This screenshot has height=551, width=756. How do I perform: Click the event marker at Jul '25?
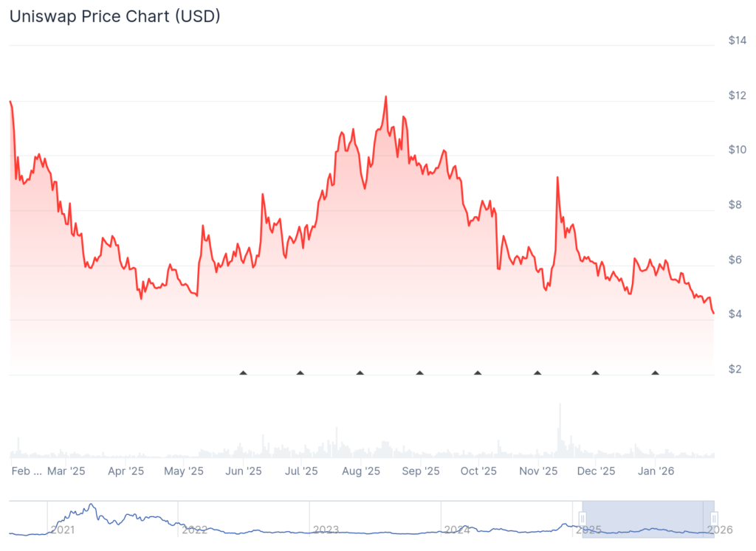point(300,372)
